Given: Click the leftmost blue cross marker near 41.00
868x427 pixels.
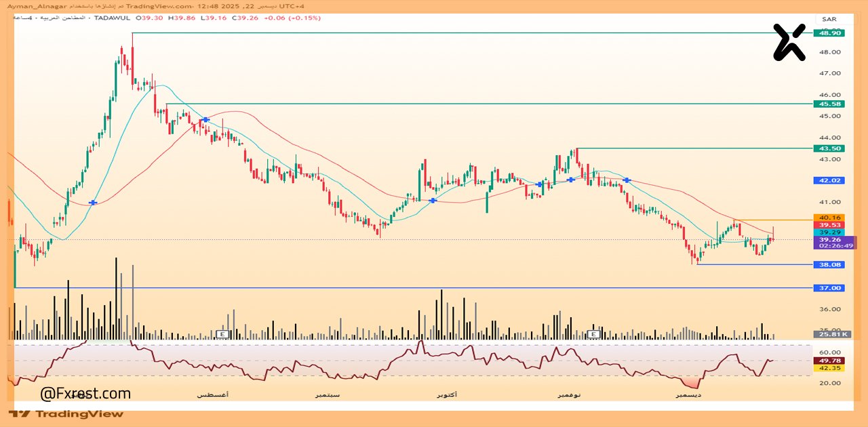Looking at the screenshot, I should point(93,203).
